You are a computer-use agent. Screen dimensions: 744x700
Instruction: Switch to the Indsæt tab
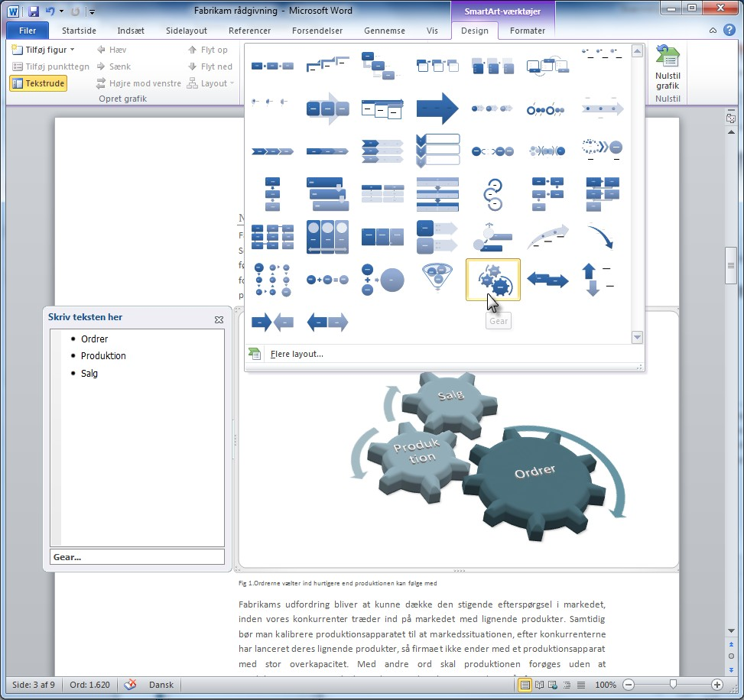click(x=131, y=31)
